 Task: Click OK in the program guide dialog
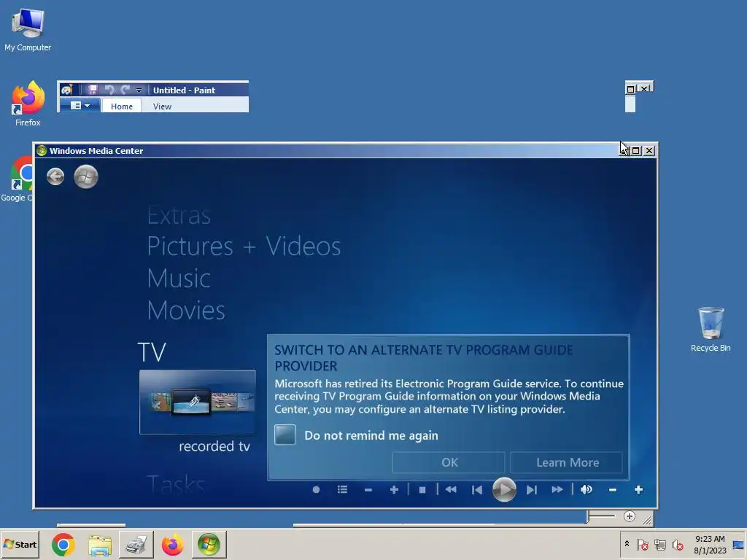coord(449,462)
